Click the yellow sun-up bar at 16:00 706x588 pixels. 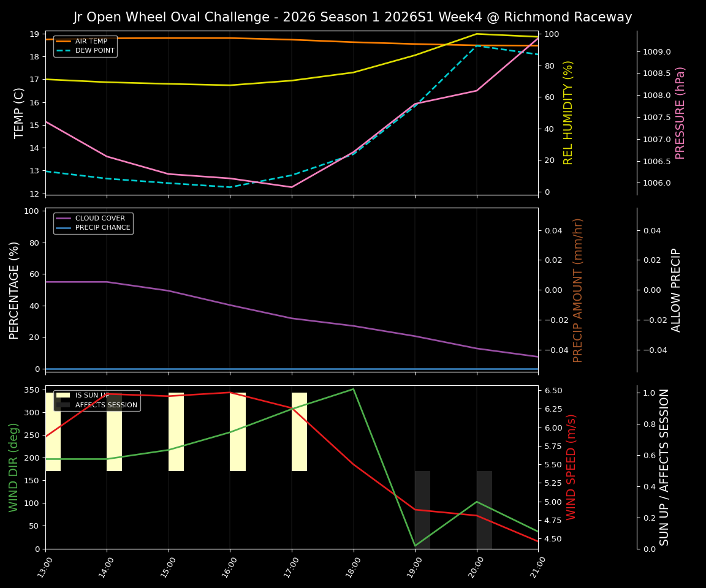click(x=237, y=431)
